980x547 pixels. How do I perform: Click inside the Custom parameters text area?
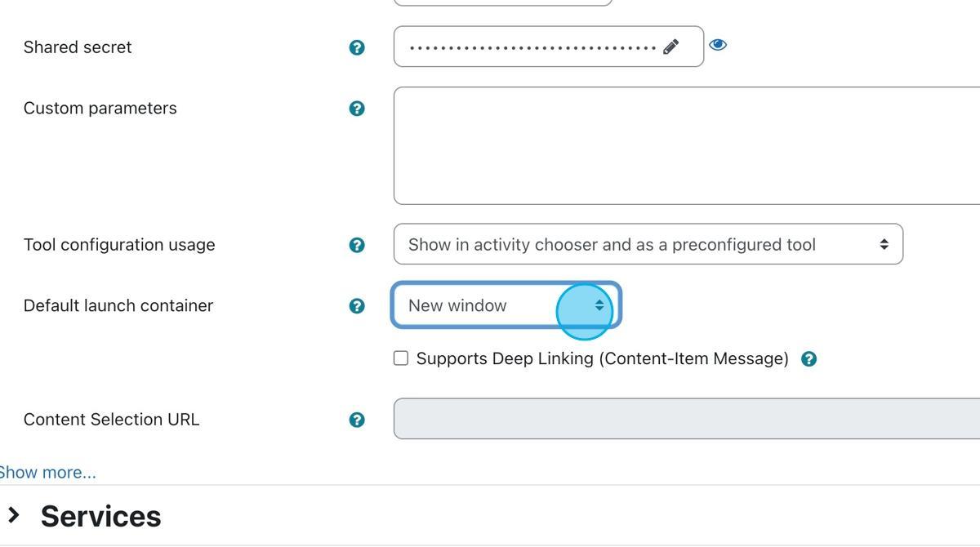686,145
